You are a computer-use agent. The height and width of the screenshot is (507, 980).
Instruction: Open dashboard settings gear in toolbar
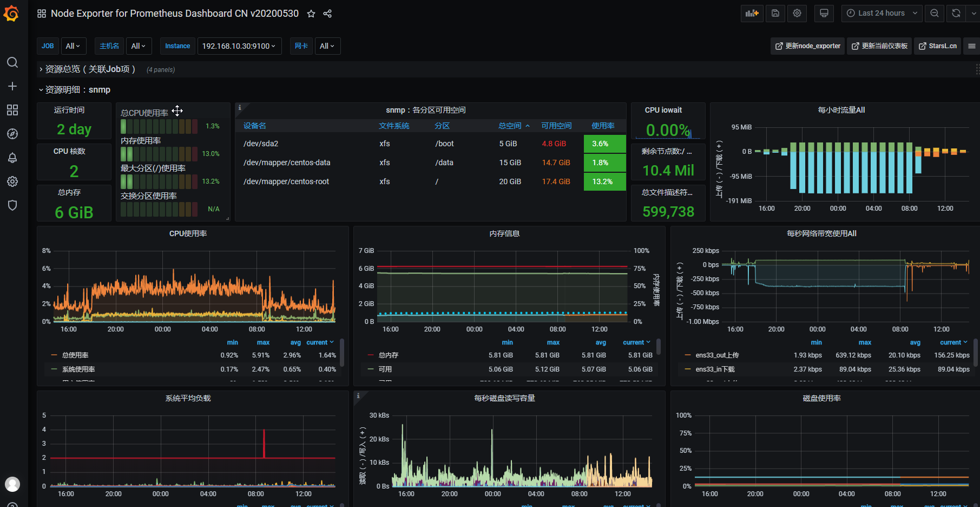797,14
